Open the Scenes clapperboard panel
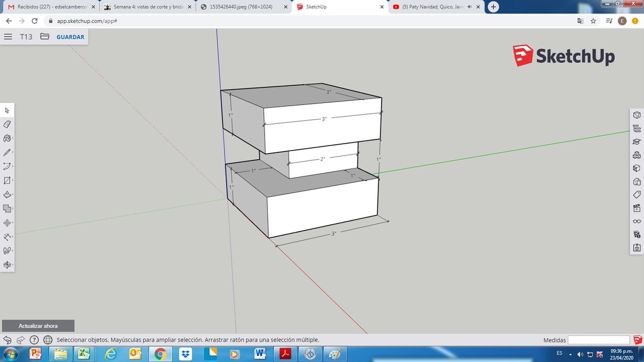 (x=636, y=208)
